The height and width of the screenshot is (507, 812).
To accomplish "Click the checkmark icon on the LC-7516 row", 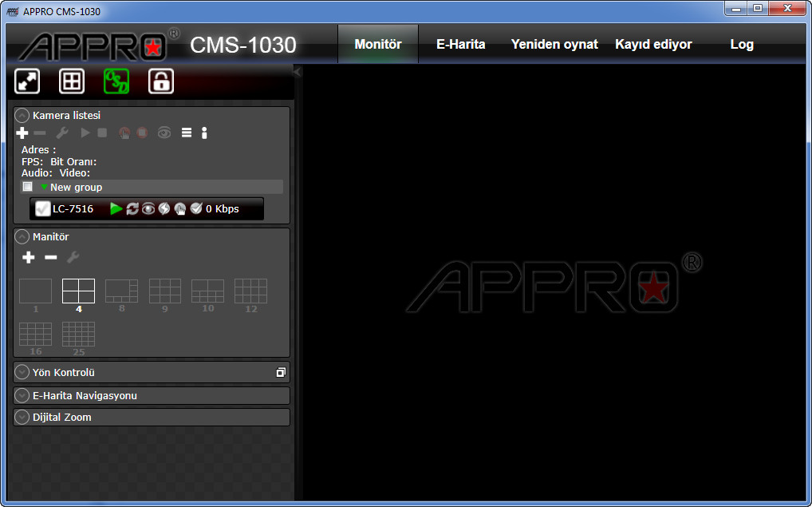I will [196, 209].
